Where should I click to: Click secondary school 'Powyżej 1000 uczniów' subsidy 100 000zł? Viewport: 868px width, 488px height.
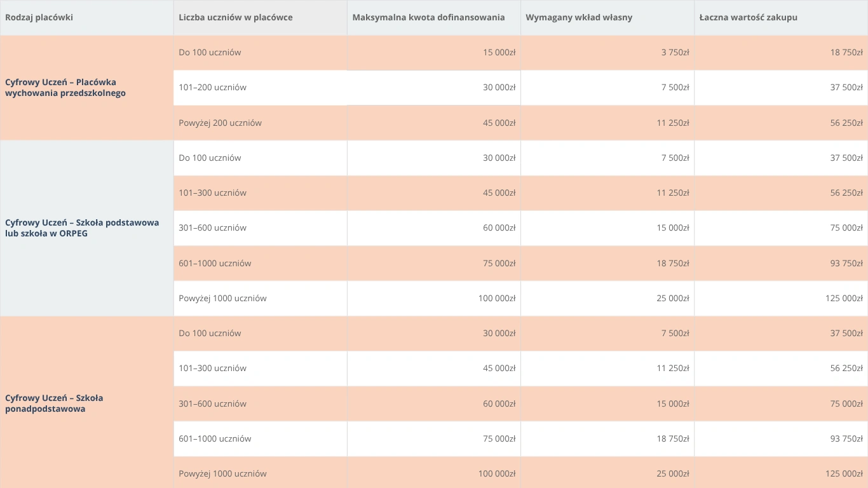434,473
